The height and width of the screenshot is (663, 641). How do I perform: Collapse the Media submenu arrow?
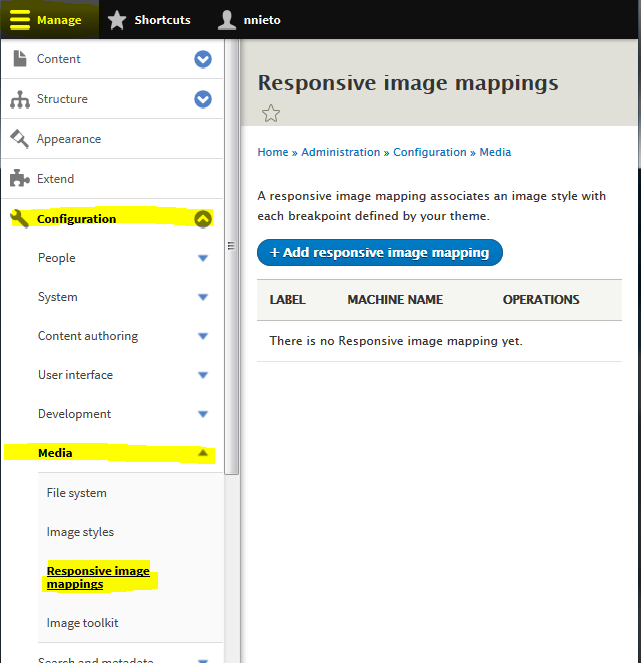203,453
